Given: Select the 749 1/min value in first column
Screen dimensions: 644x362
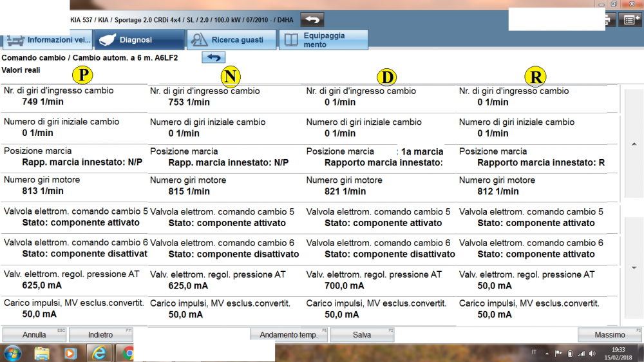Looking at the screenshot, I should pos(43,102).
